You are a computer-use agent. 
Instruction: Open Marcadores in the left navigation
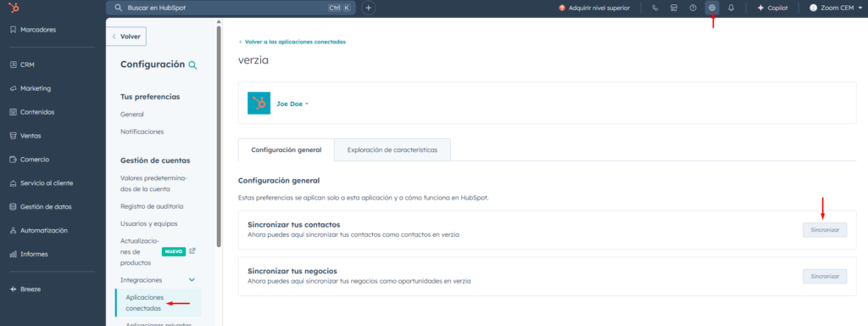[x=33, y=30]
